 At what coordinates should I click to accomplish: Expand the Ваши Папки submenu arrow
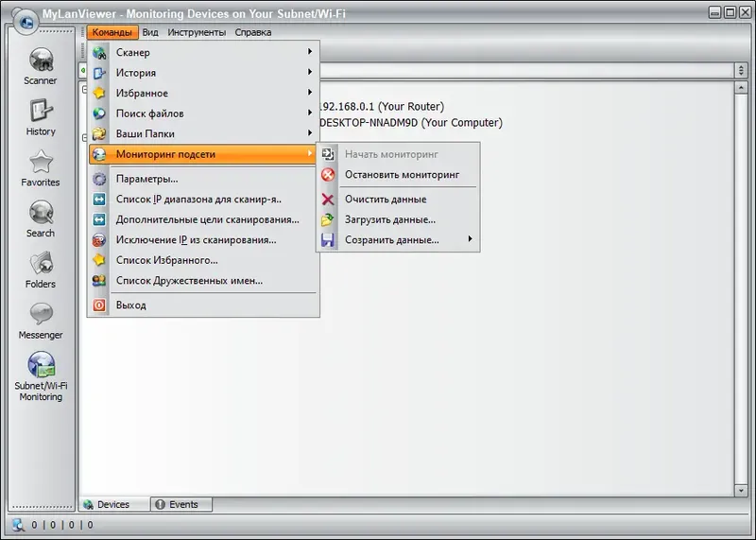pyautogui.click(x=310, y=132)
